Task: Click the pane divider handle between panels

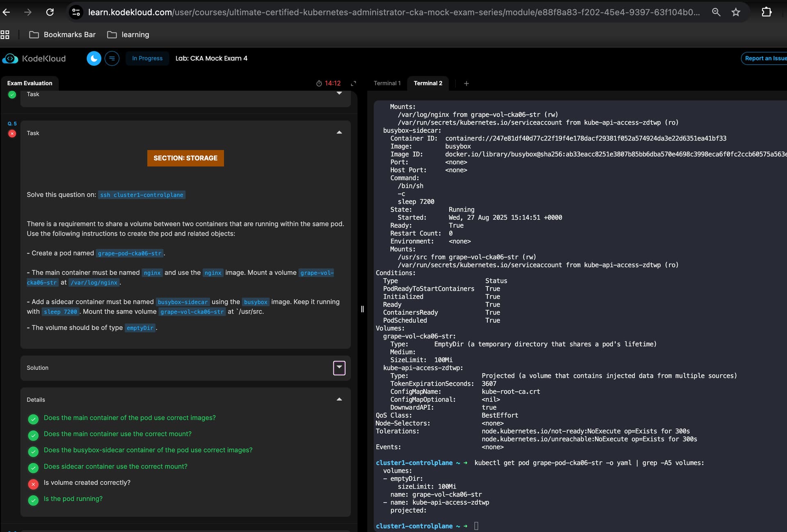Action: click(x=362, y=309)
